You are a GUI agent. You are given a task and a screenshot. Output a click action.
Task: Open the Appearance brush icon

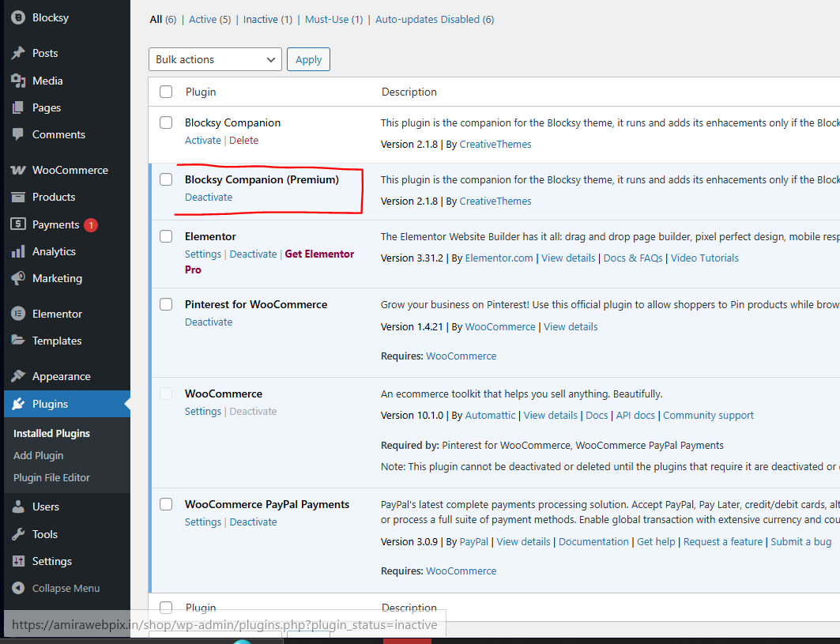click(x=17, y=376)
